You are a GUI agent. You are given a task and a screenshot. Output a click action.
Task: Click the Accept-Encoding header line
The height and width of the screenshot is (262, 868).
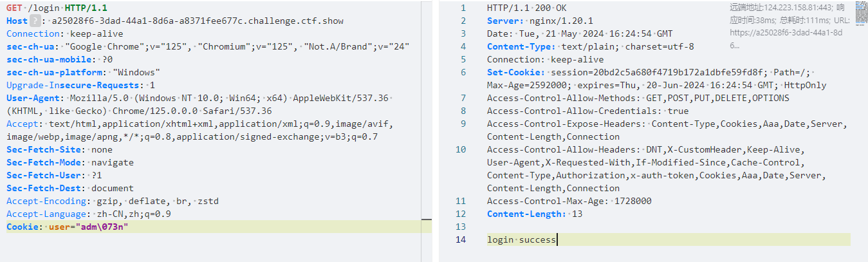click(x=113, y=201)
